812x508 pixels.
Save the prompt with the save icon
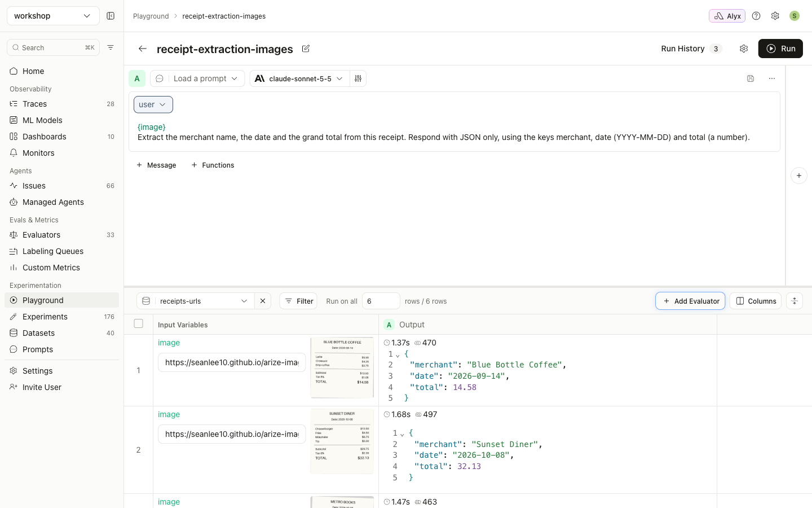751,78
